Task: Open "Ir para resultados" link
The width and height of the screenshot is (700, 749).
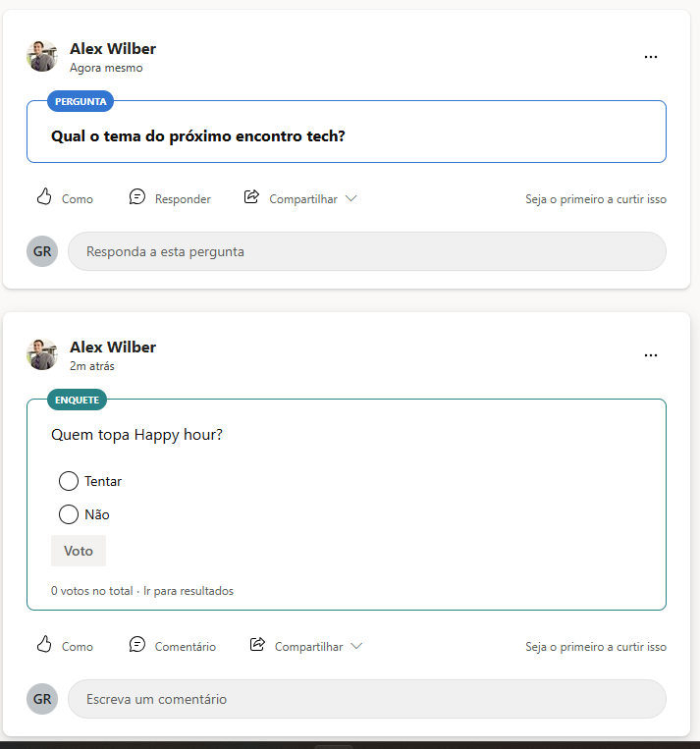Action: coord(188,591)
